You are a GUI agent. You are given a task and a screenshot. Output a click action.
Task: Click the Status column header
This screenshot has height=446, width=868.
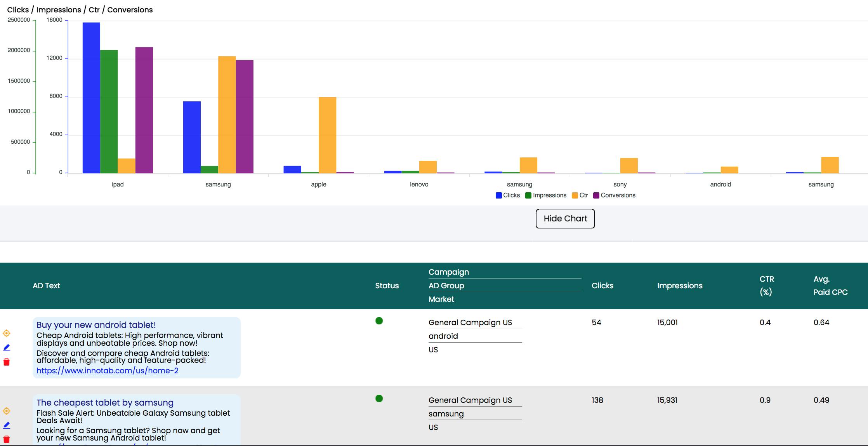pyautogui.click(x=387, y=286)
